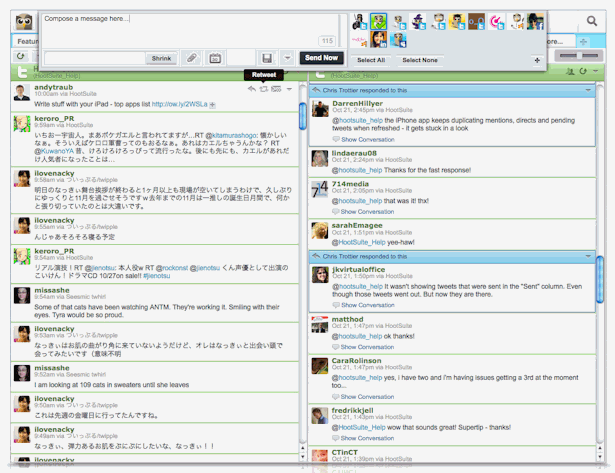Click the 115 character counter

point(327,41)
